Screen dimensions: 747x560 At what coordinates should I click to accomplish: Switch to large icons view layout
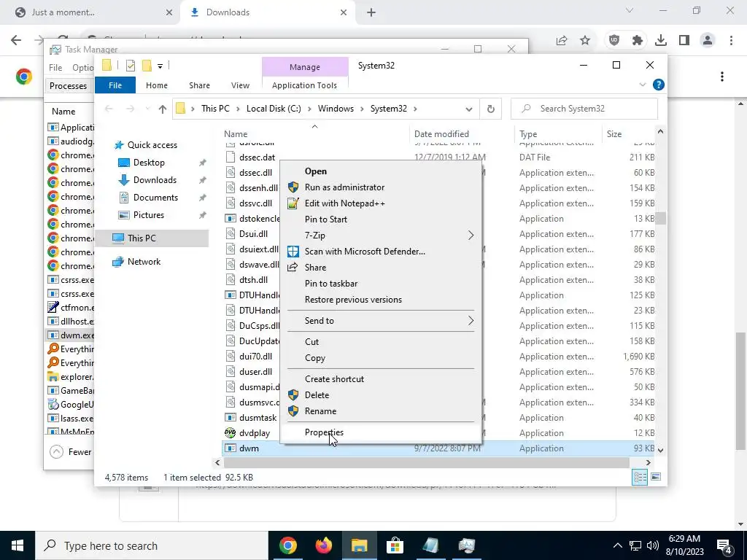coord(656,477)
